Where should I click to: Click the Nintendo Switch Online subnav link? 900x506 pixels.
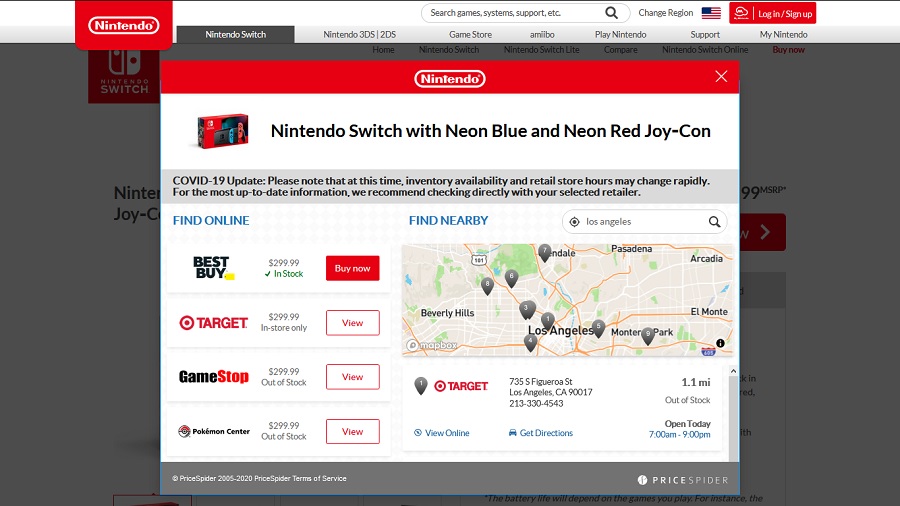tap(705, 50)
